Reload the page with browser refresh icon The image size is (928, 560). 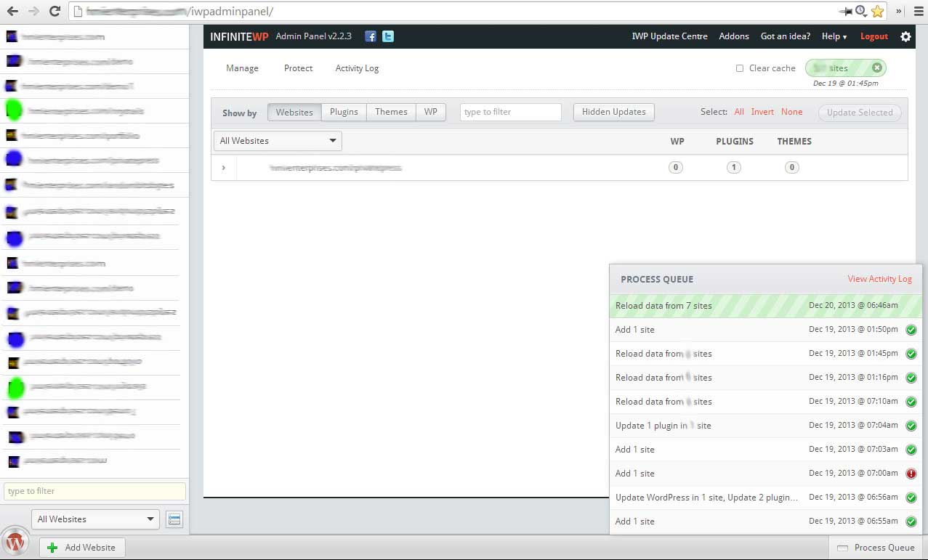[x=55, y=11]
